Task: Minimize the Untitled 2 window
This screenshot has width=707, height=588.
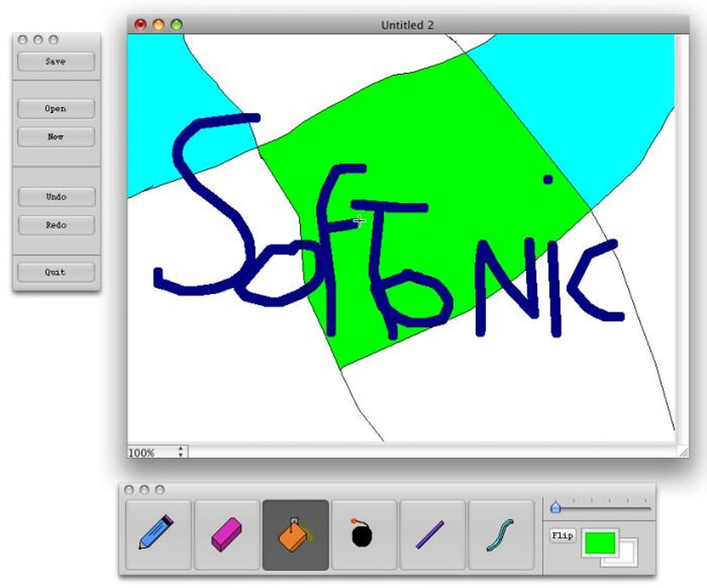Action: click(159, 24)
